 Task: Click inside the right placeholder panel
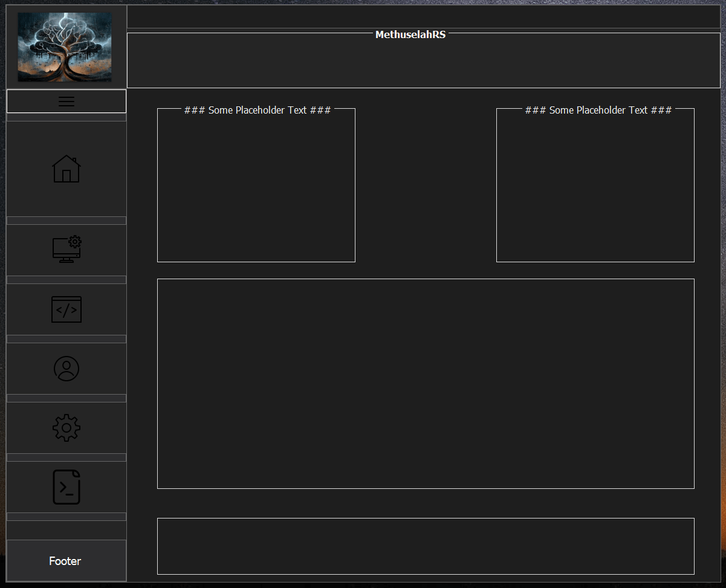click(595, 187)
